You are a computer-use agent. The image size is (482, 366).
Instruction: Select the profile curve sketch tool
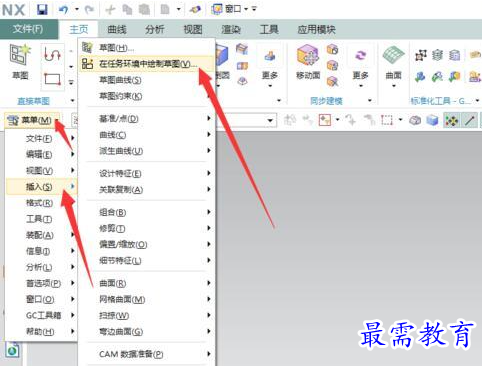coord(52,54)
